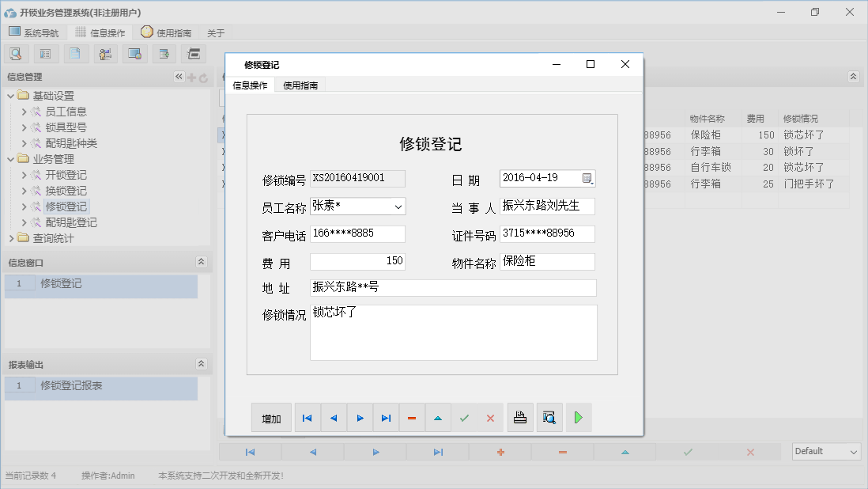Screen dimensions: 868x489
Task: Select the search/preview tool in the main toolbar
Action: [x=16, y=53]
